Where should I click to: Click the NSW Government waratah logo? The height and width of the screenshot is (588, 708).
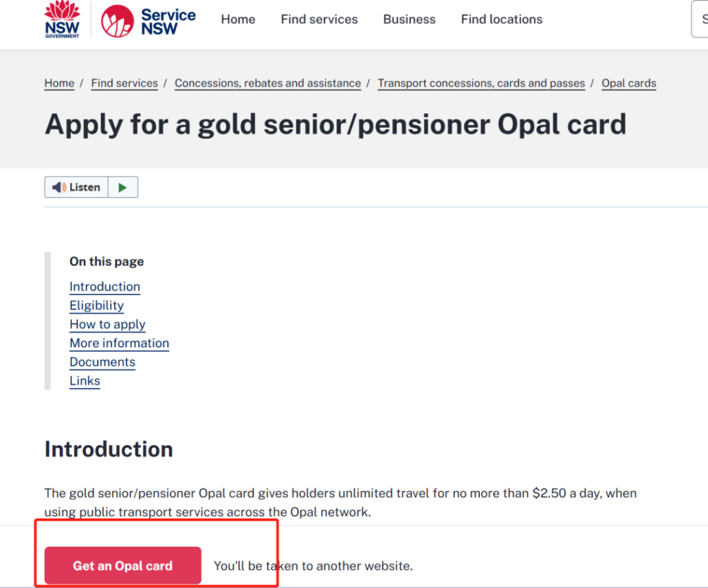63,19
